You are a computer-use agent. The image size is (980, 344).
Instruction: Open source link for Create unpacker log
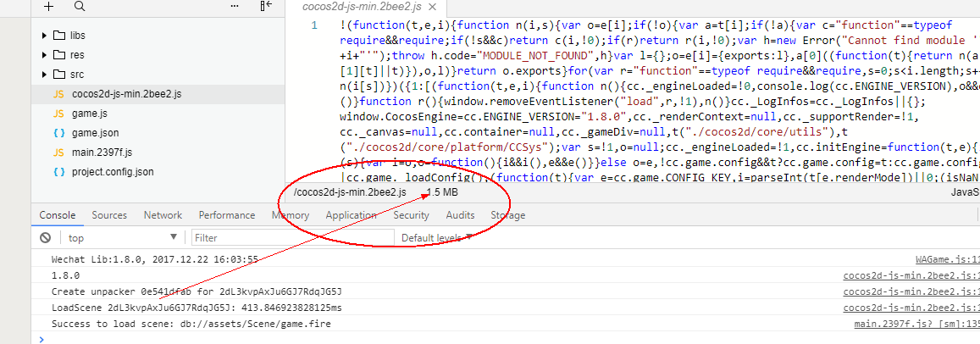[911, 291]
